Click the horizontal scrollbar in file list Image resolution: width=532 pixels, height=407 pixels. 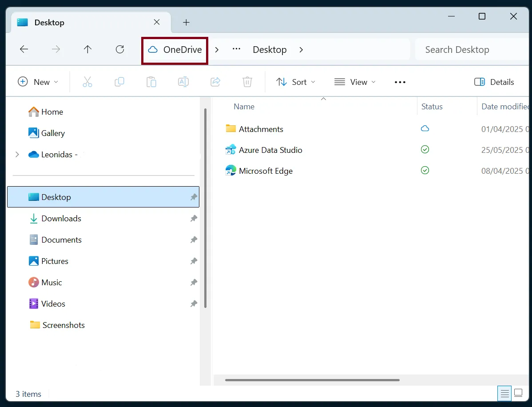coord(312,380)
